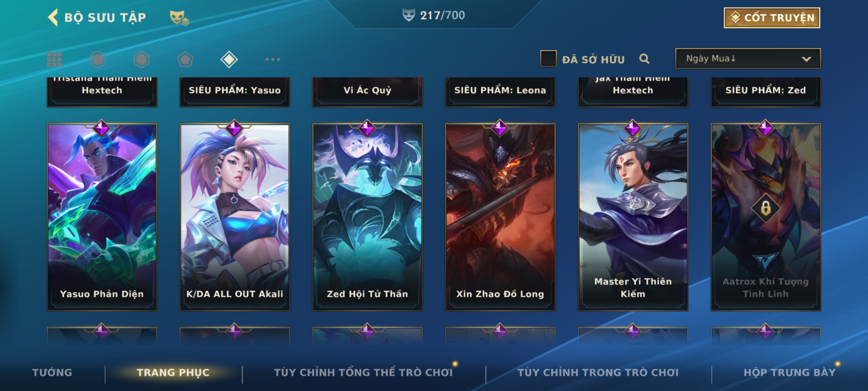This screenshot has height=391, width=868.
Task: Open the Yasuo Phản Diện skin card
Action: point(102,217)
